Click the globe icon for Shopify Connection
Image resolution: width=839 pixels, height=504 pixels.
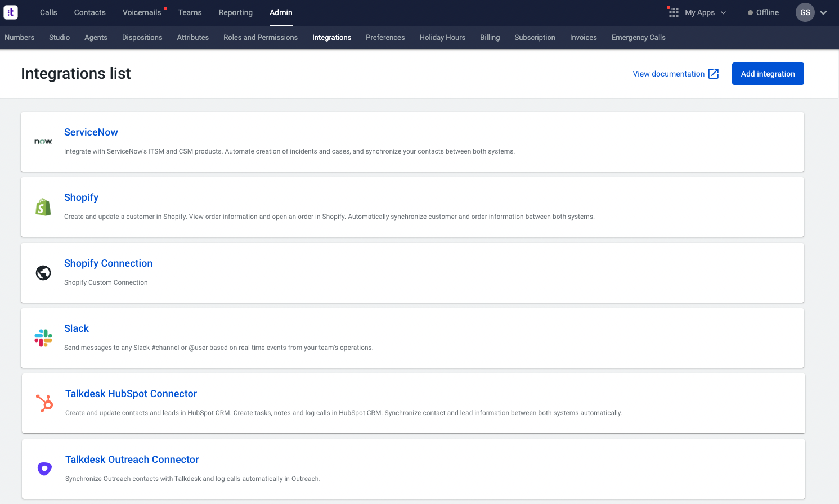(43, 273)
